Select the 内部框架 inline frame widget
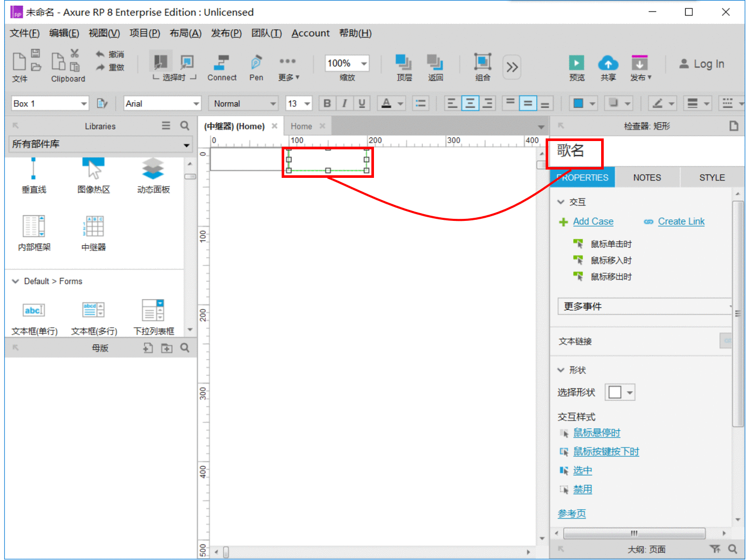The width and height of the screenshot is (750, 560). [34, 233]
